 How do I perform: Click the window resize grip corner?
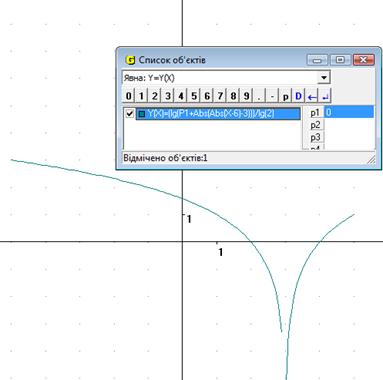(371, 160)
